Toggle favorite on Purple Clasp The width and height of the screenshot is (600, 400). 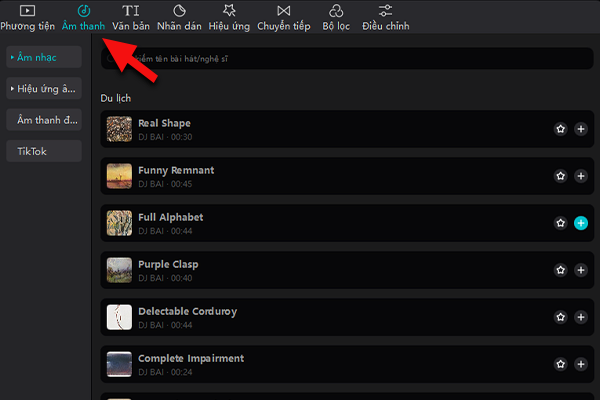click(561, 270)
